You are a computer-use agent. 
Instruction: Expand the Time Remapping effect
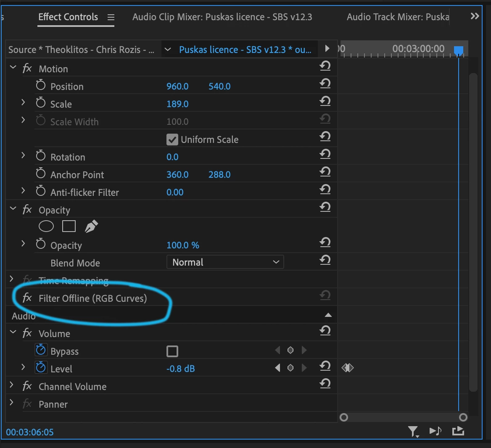click(x=11, y=279)
